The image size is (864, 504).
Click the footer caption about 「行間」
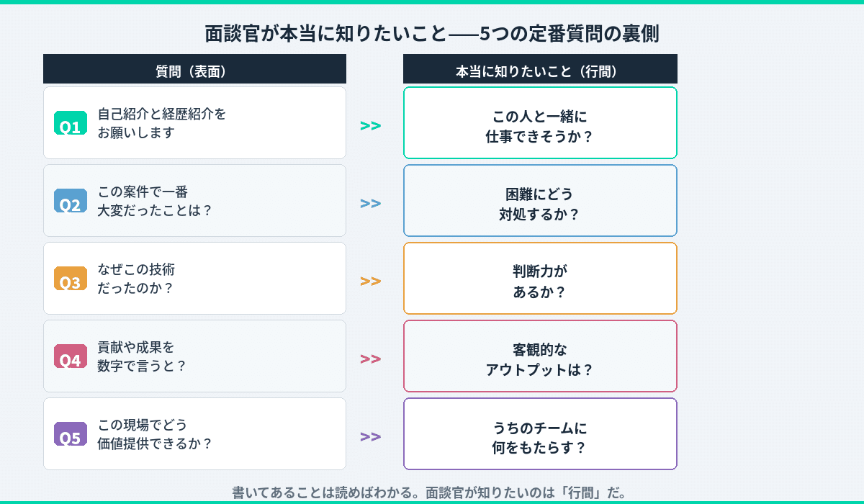[x=432, y=492]
